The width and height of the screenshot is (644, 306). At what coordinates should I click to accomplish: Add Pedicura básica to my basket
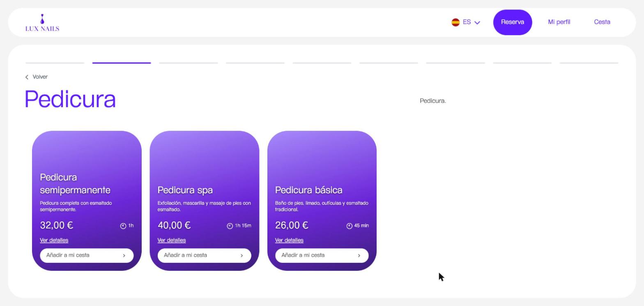[322, 255]
